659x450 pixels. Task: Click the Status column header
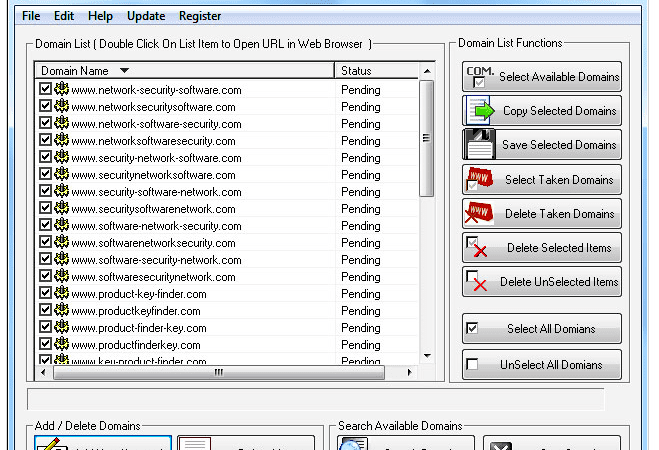click(x=377, y=71)
